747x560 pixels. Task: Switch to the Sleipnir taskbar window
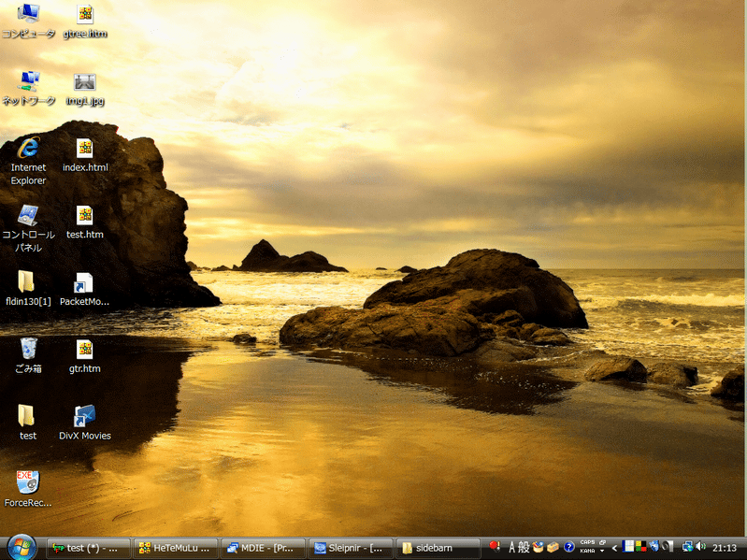(352, 548)
